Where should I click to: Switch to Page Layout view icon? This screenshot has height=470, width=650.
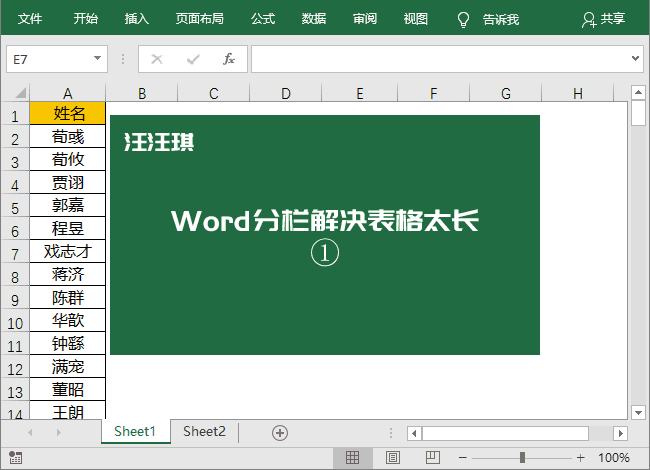[393, 458]
